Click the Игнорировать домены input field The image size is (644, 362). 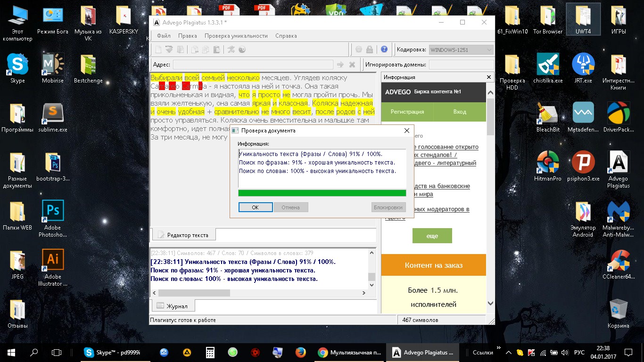[461, 65]
